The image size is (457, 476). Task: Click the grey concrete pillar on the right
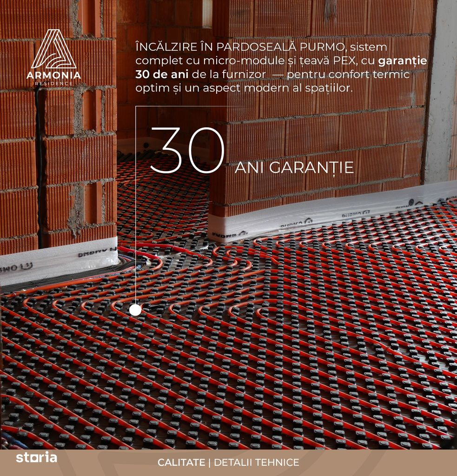(x=439, y=93)
